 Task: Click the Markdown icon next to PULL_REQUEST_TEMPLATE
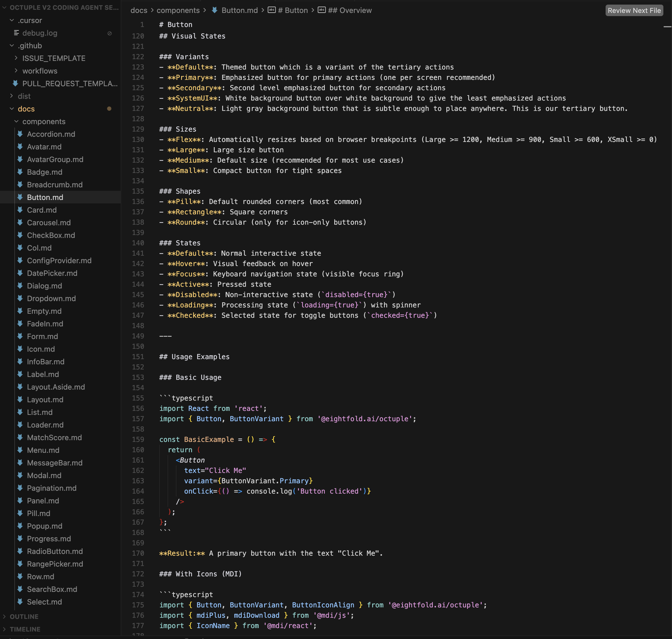(x=15, y=83)
